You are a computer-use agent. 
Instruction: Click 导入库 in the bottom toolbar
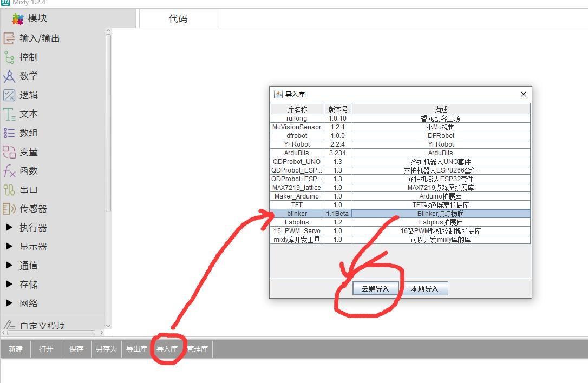click(x=167, y=349)
